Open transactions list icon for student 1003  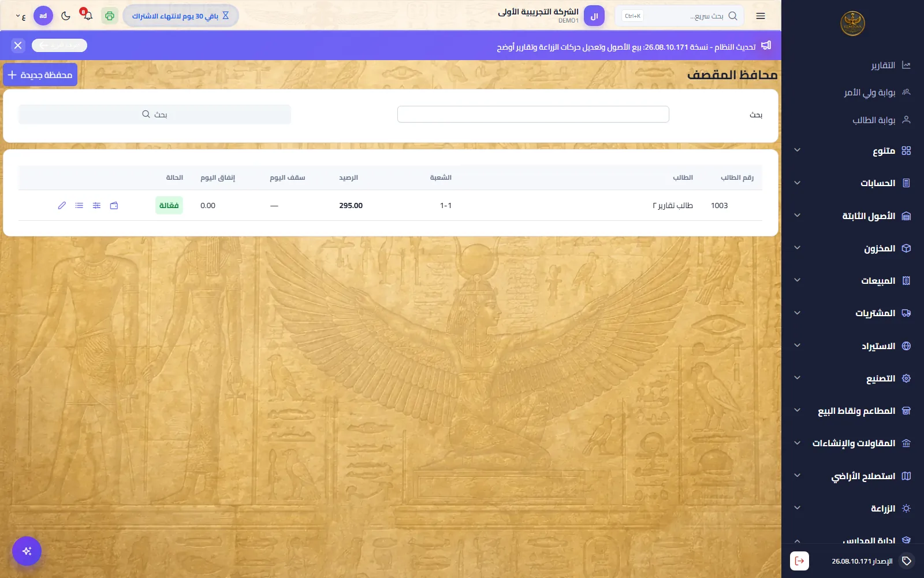(x=79, y=205)
